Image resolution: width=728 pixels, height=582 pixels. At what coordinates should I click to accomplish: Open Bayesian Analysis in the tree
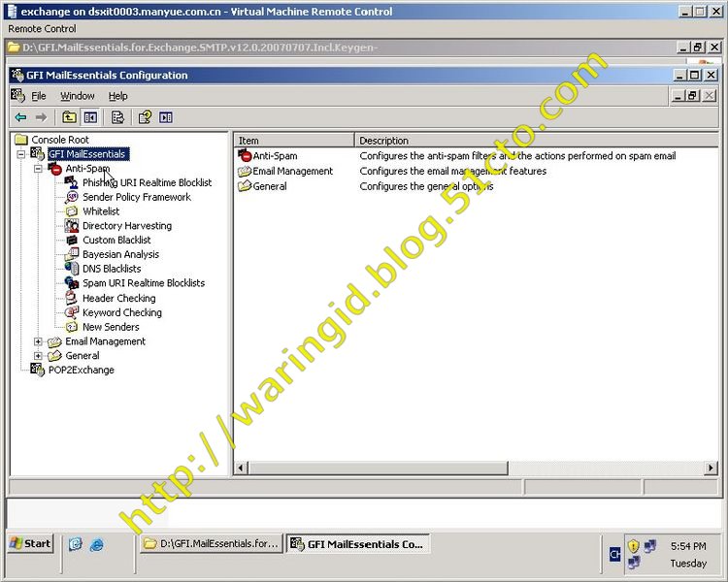[120, 254]
